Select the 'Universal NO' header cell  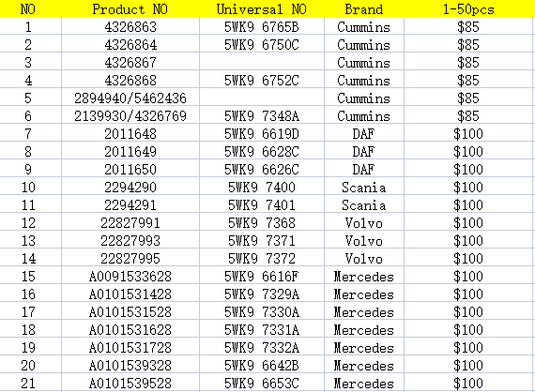[x=262, y=9]
